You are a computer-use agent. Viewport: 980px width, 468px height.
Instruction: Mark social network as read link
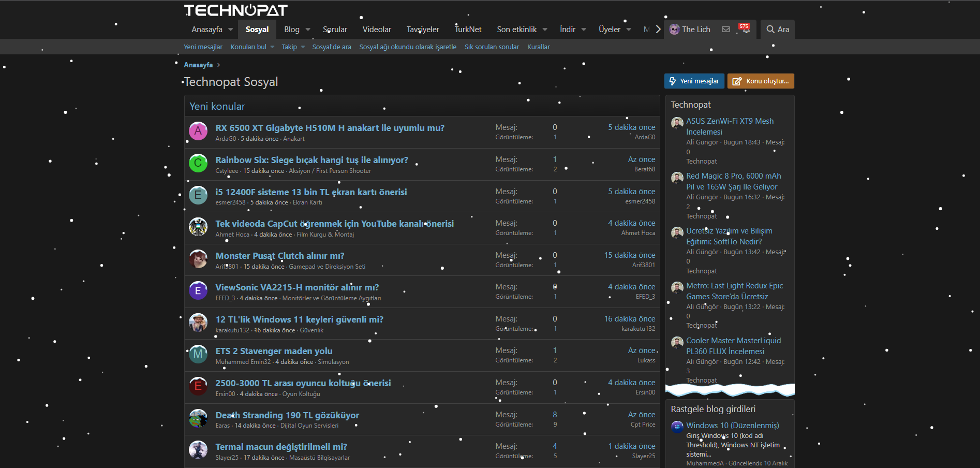pos(408,47)
